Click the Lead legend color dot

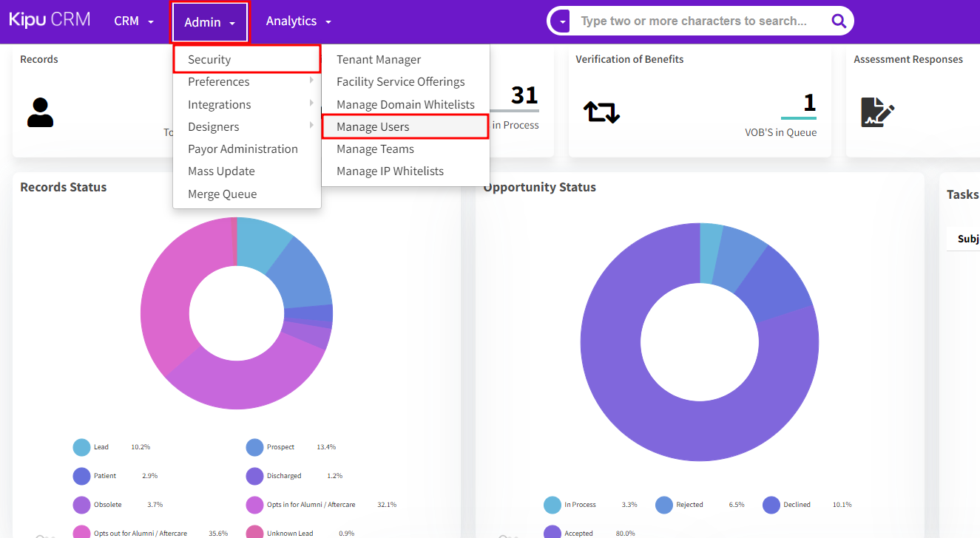coord(81,447)
